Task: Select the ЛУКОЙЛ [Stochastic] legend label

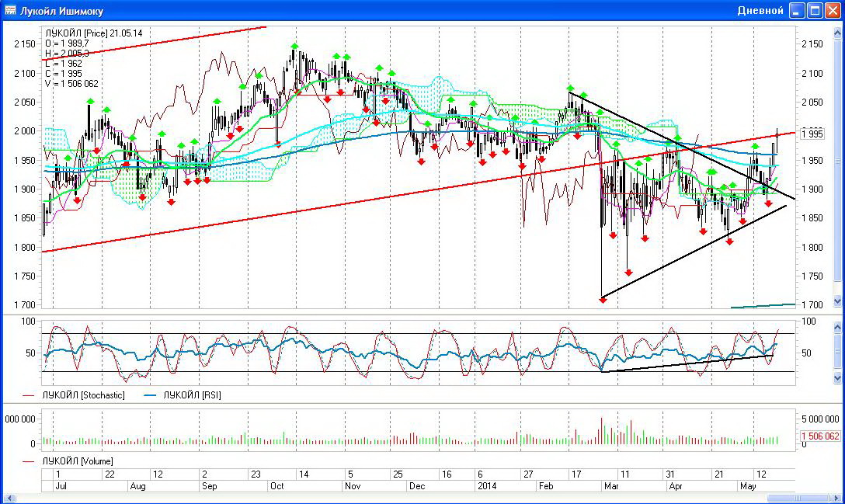Action: (83, 395)
